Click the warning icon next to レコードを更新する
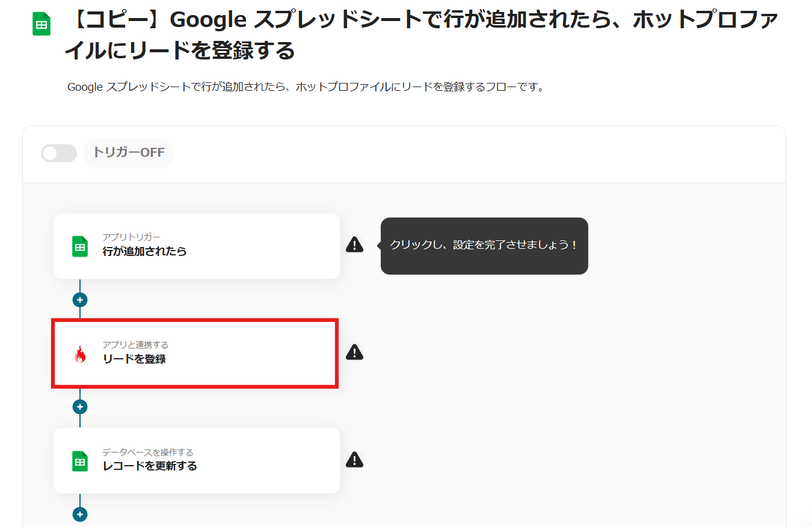812x527 pixels. [354, 460]
